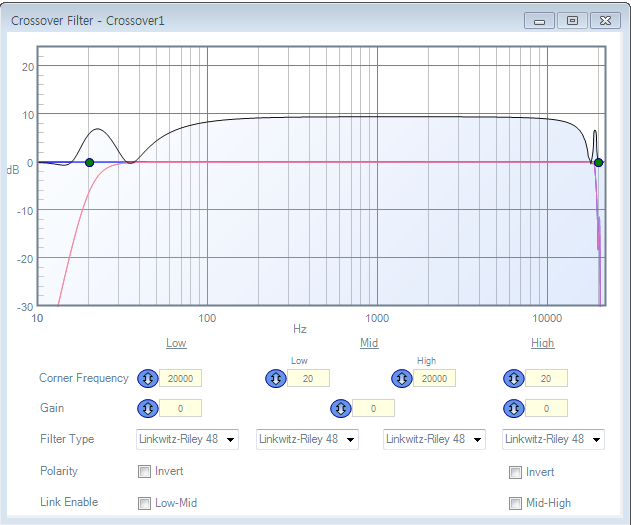The height and width of the screenshot is (525, 631).
Task: Click the Low corner frequency adjust knob
Action: click(x=148, y=379)
